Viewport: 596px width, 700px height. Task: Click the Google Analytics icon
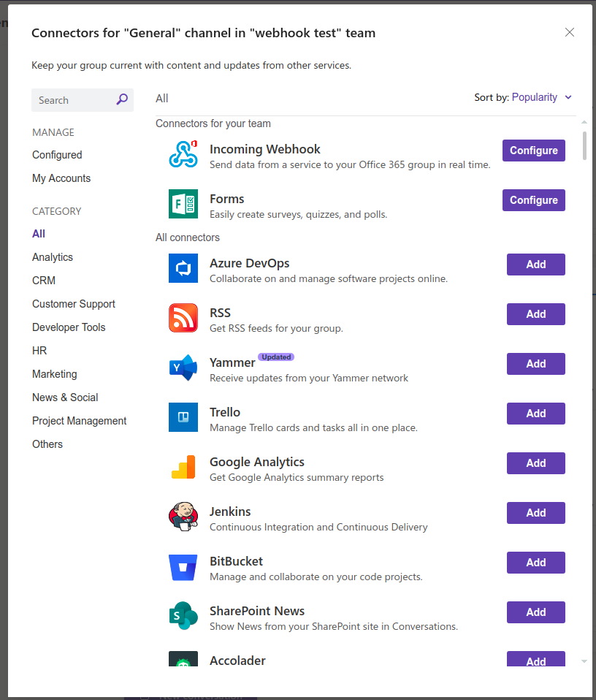tap(183, 467)
